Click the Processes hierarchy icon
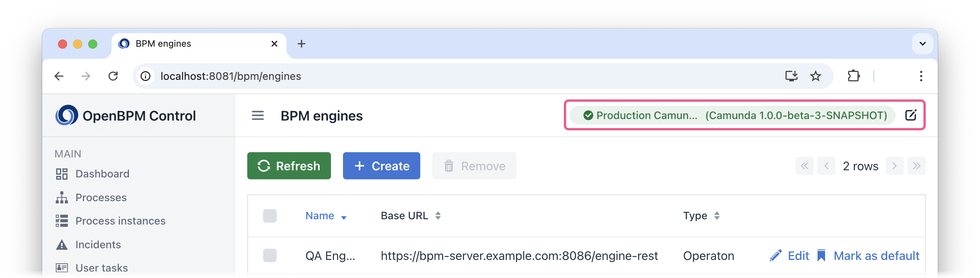 62,197
